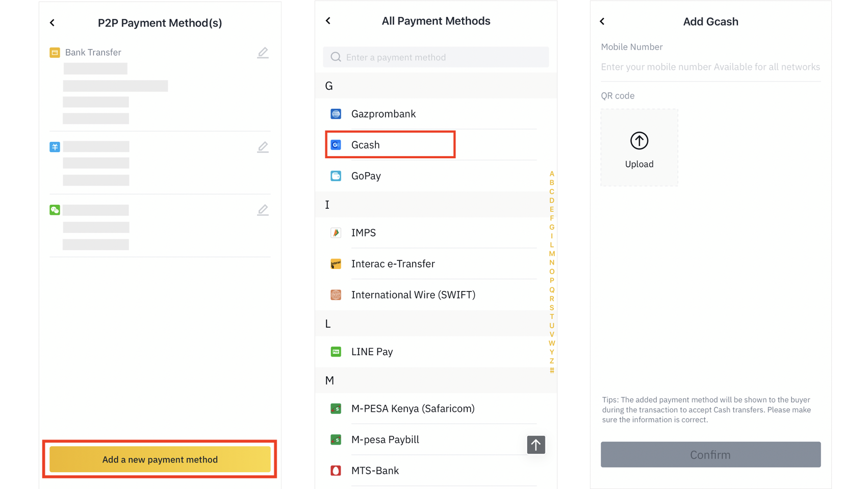Tap the QR code upload arrow icon

click(x=639, y=140)
